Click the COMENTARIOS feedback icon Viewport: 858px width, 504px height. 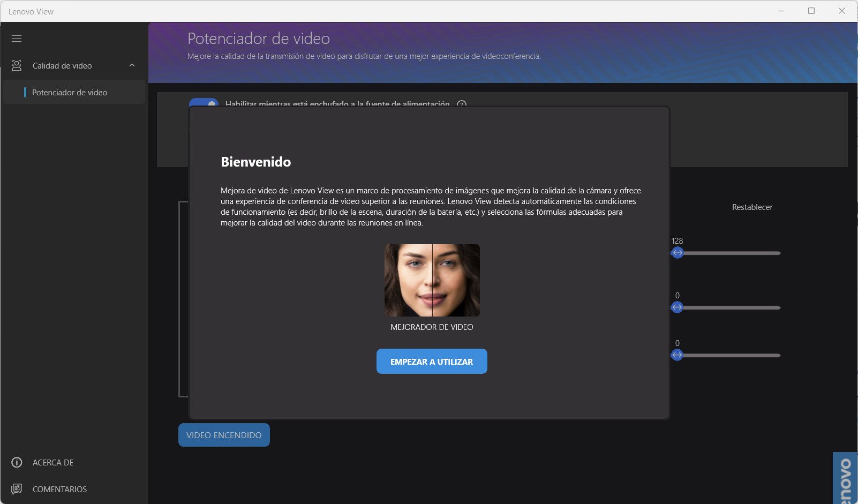pos(17,489)
